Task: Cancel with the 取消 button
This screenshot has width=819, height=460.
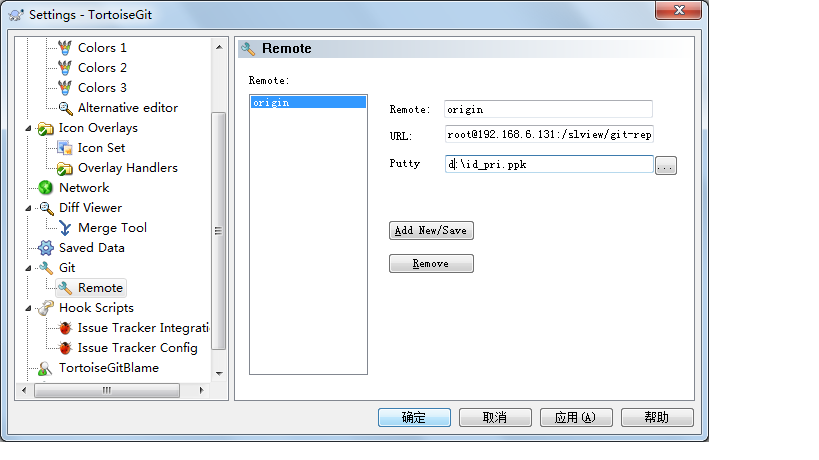Action: pyautogui.click(x=495, y=418)
